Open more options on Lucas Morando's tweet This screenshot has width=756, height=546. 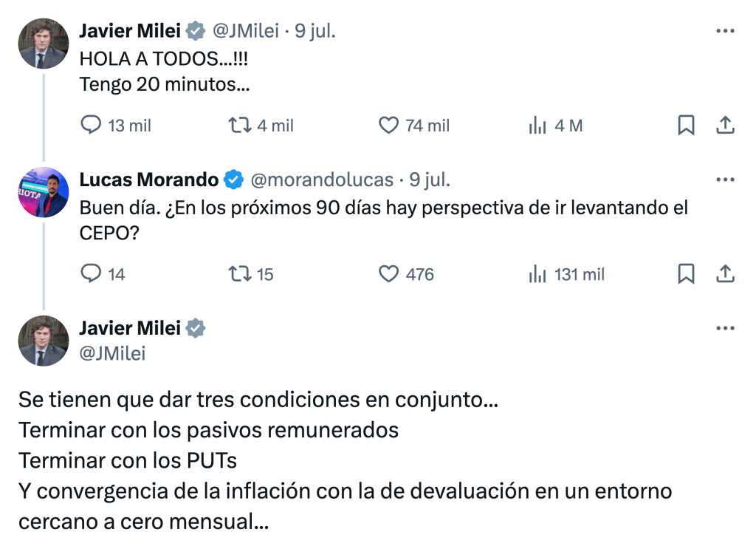tap(726, 180)
